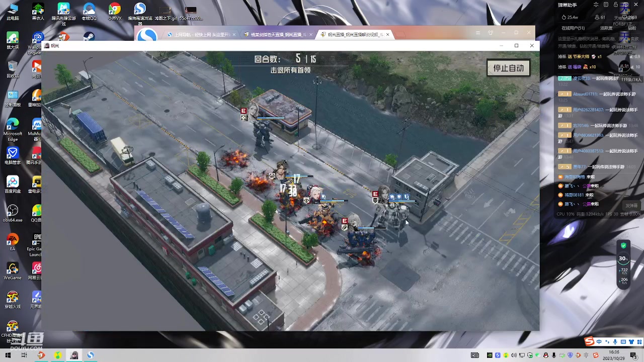The height and width of the screenshot is (362, 644).
Task: Open the EA desktop shortcut
Action: (13, 242)
